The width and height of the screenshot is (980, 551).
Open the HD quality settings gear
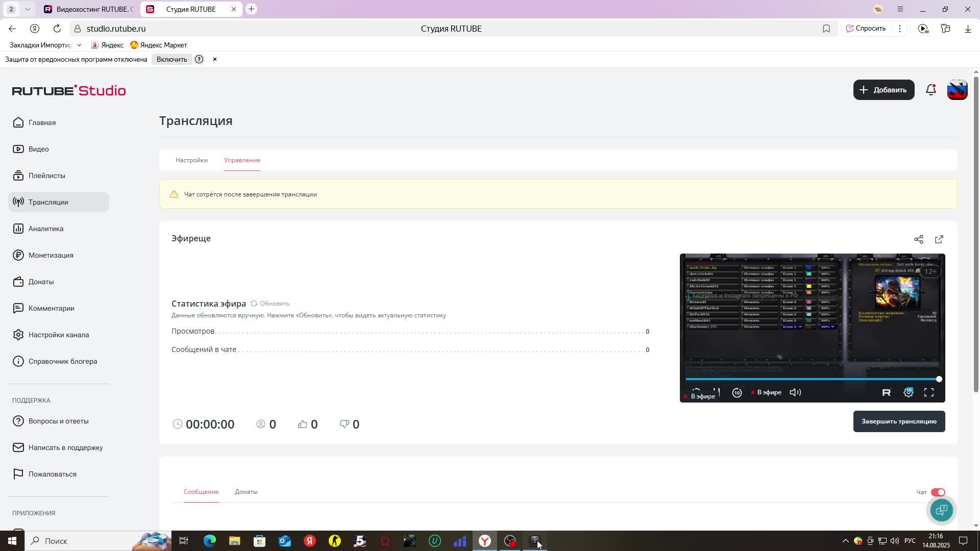point(908,392)
